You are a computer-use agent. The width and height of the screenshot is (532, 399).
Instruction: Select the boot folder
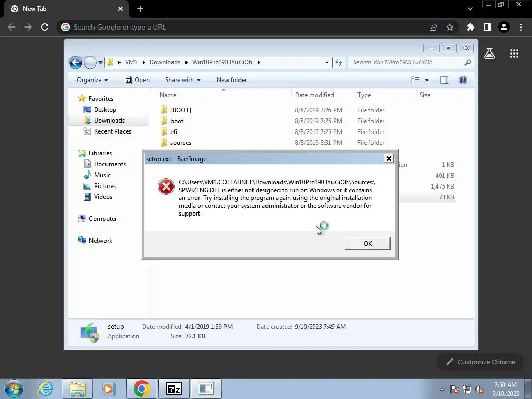coord(177,121)
